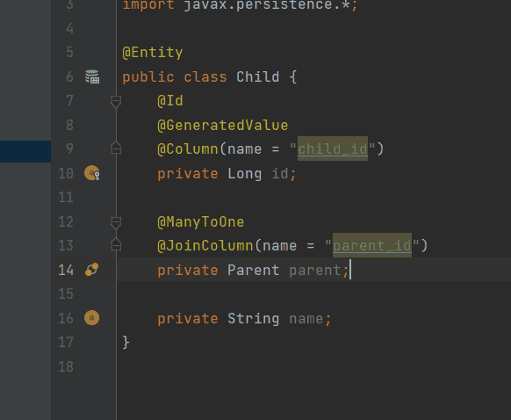Click the @Entity annotation

pos(153,53)
